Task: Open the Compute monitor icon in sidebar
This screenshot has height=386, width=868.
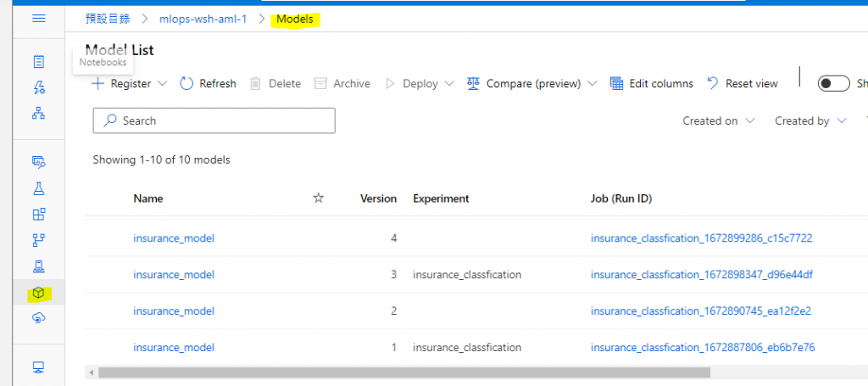Action: pyautogui.click(x=38, y=367)
